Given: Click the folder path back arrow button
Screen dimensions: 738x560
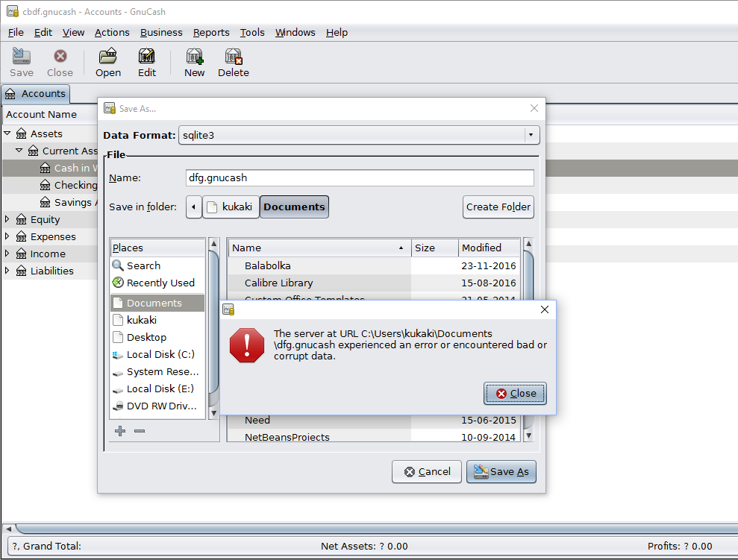Looking at the screenshot, I should click(194, 207).
